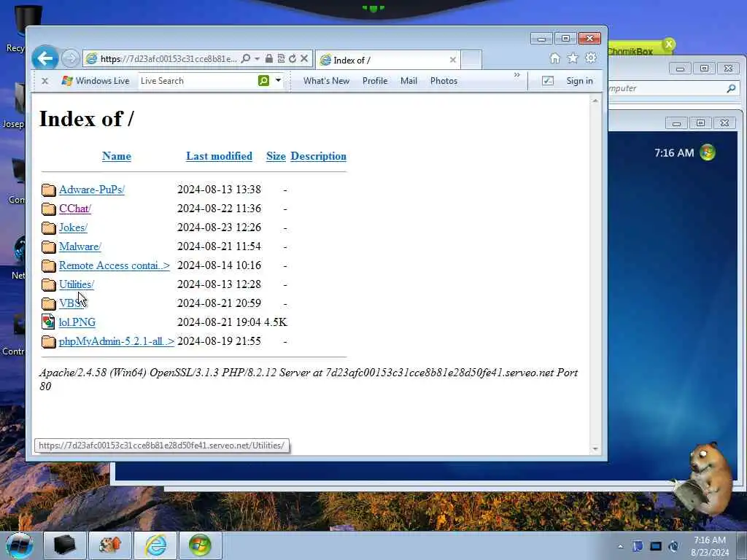Focus the Live Search input field
The width and height of the screenshot is (747, 560).
197,81
